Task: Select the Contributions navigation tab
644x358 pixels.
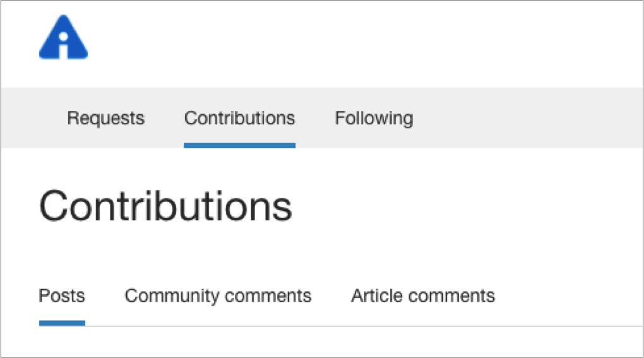Action: point(239,118)
